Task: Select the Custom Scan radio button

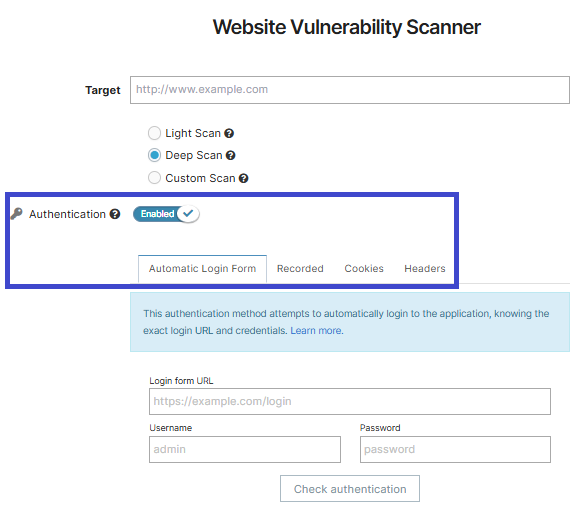Action: 154,178
